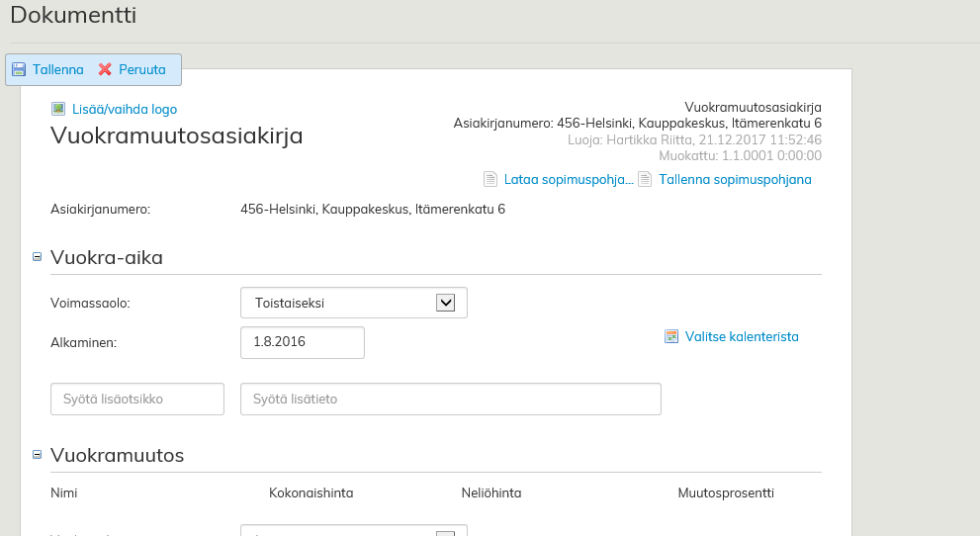The width and height of the screenshot is (980, 536).
Task: Click the Tallenna sopimuspohjana link
Action: pyautogui.click(x=735, y=180)
